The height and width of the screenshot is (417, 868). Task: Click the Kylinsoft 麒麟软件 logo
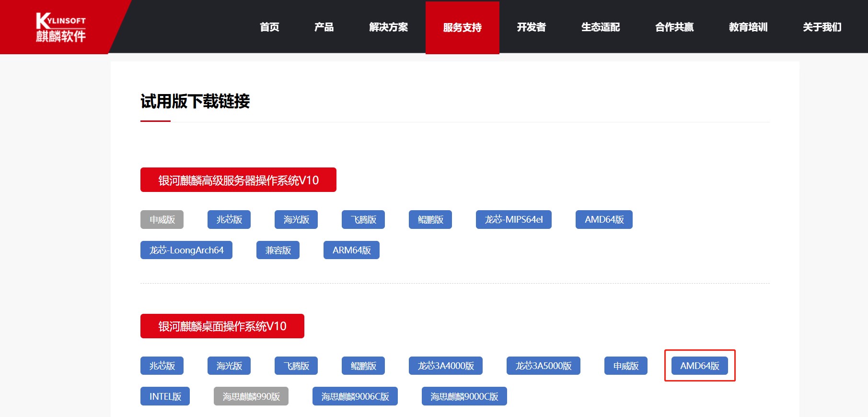[x=61, y=27]
